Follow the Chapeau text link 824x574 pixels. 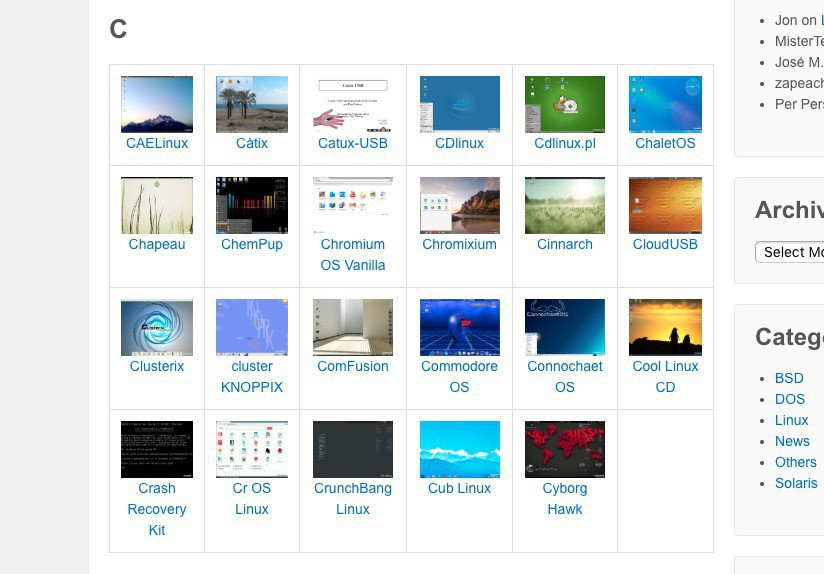[157, 244]
